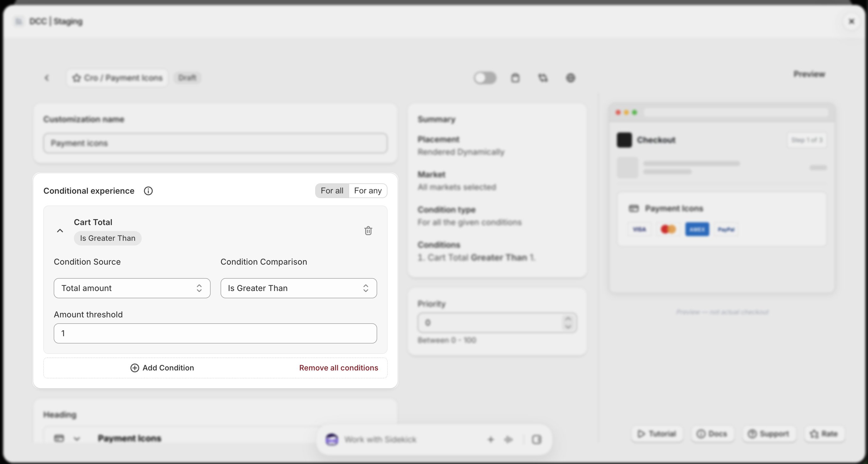Collapse the Cart Total condition chevron
This screenshot has height=464, width=868.
pos(60,231)
